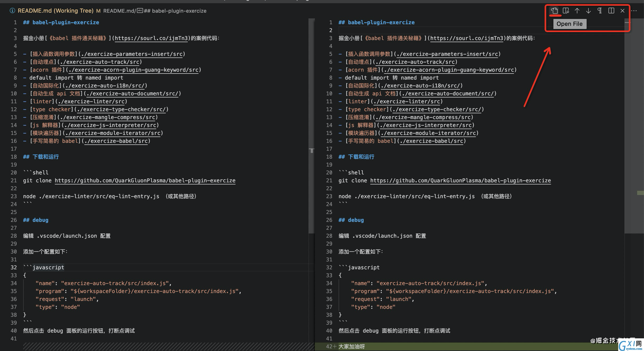Open the GitHub clone URL in the right pane
The width and height of the screenshot is (644, 351).
click(460, 181)
